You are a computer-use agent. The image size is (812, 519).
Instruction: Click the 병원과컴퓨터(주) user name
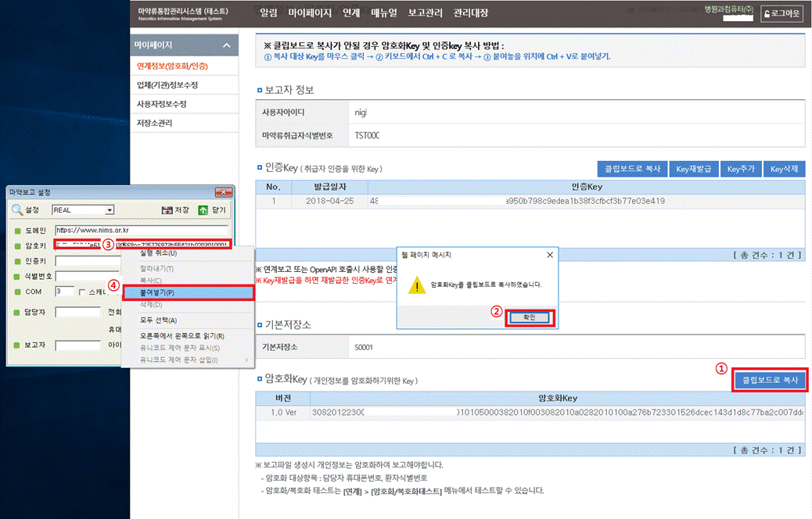tap(728, 9)
